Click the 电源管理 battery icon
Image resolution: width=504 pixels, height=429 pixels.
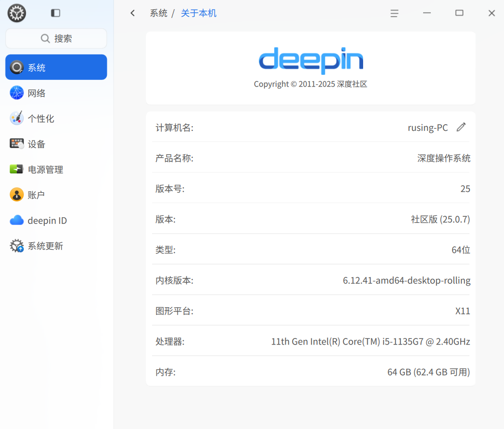click(x=16, y=169)
